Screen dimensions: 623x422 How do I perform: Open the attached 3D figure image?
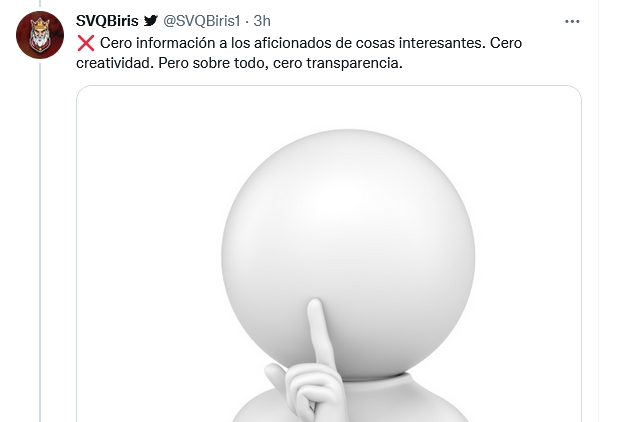tap(329, 254)
